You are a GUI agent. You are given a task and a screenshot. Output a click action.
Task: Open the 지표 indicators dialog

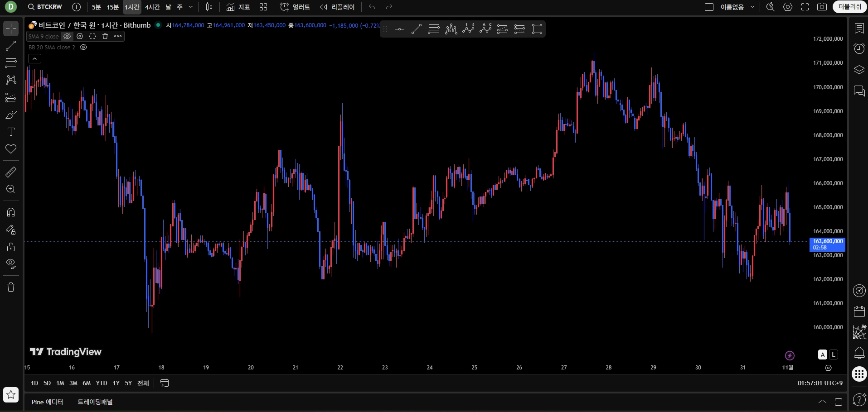[238, 7]
